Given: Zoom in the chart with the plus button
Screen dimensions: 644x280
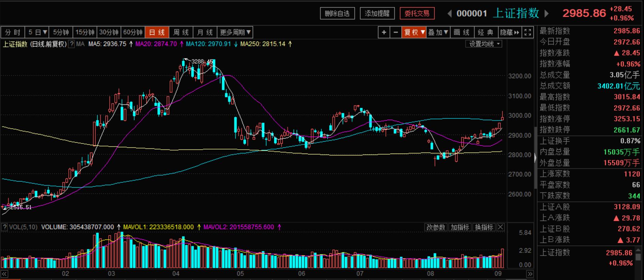Looking at the screenshot, I should 384,32.
